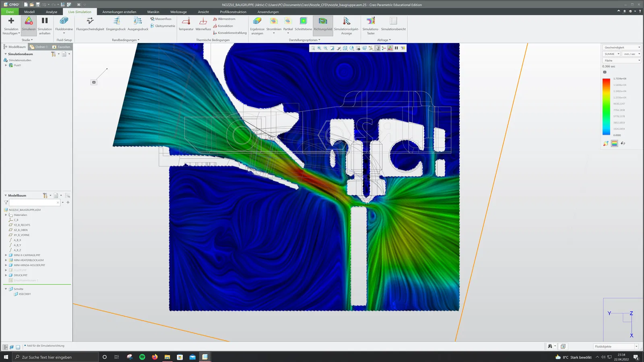Add a Flussgeschwindigkeit boundary condition

pos(90,24)
